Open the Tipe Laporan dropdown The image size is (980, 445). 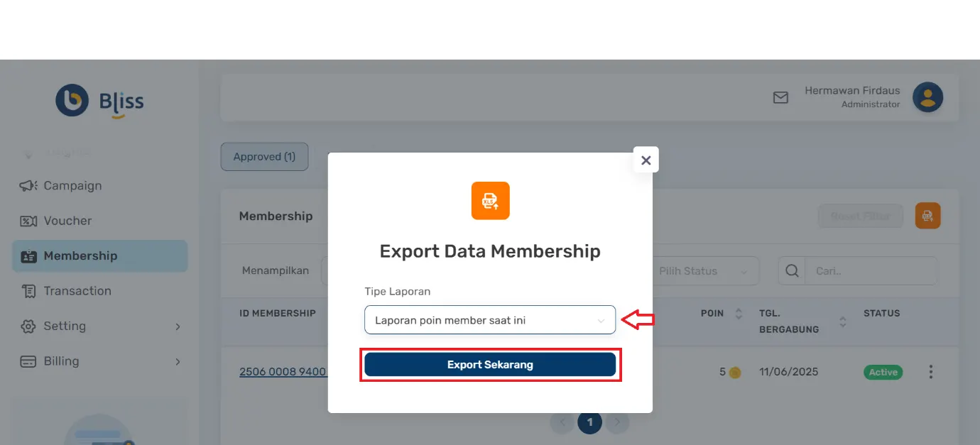489,320
